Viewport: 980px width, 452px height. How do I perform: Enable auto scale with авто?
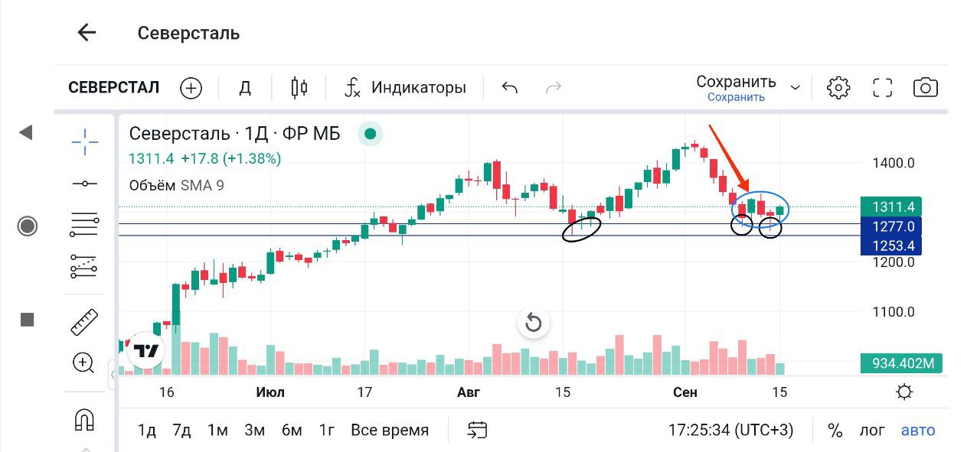click(x=918, y=430)
